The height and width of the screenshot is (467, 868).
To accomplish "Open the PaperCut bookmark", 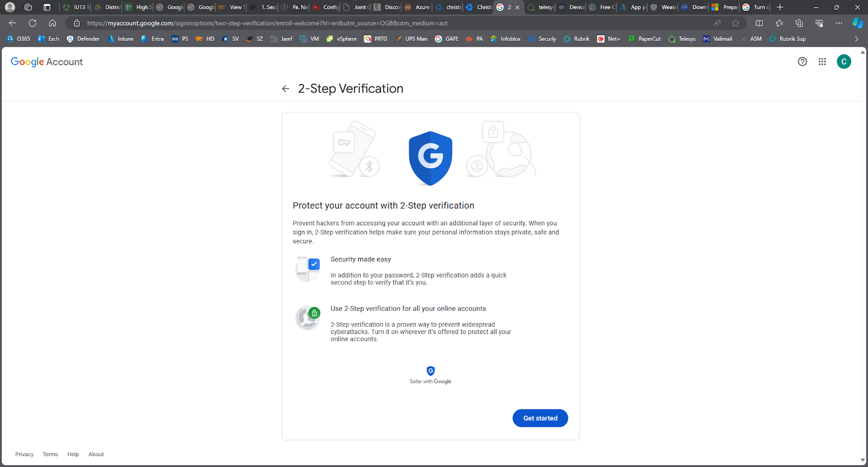I will tap(644, 39).
